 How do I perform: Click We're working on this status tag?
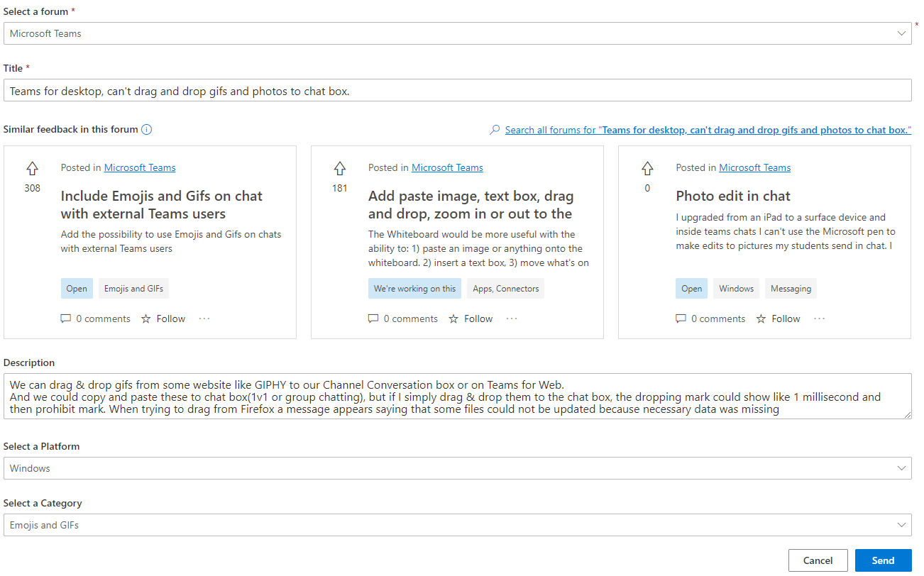tap(415, 288)
